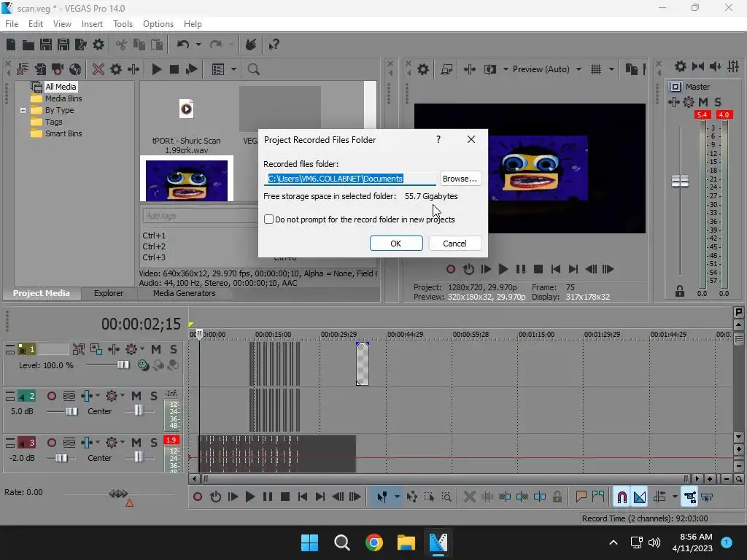Toggle Enable Snapping magnet icon
The width and height of the screenshot is (747, 560).
(x=622, y=497)
